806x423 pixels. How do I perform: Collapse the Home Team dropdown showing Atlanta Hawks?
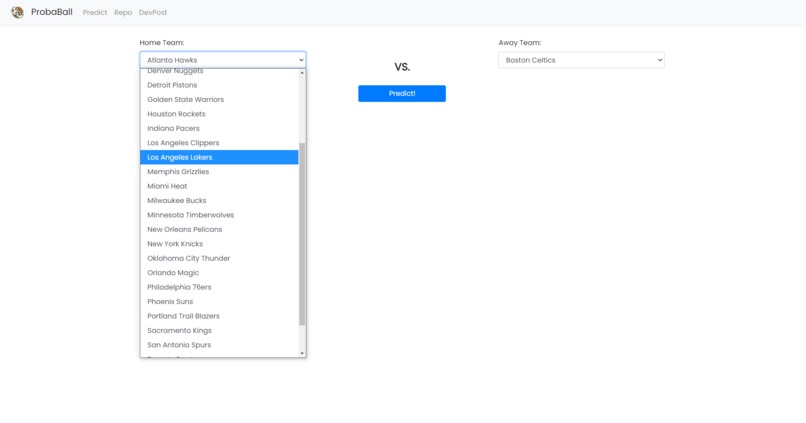(223, 60)
